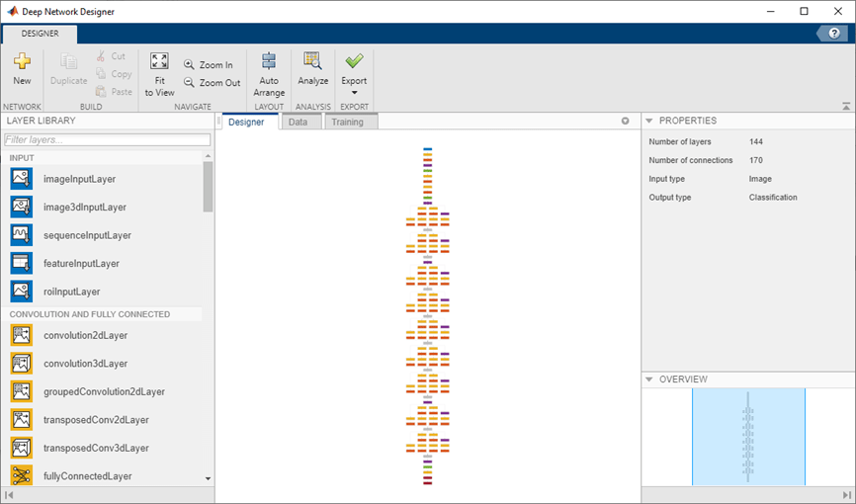Image resolution: width=856 pixels, height=504 pixels.
Task: Collapse the Overview panel triangle
Action: (649, 378)
